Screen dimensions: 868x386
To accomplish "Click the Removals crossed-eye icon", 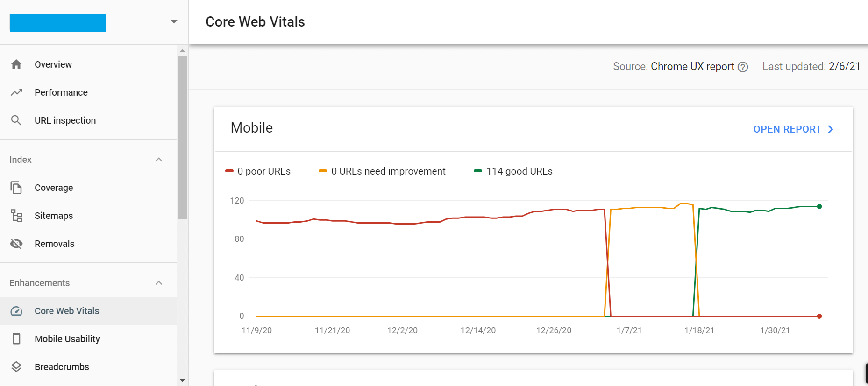I will [16, 244].
